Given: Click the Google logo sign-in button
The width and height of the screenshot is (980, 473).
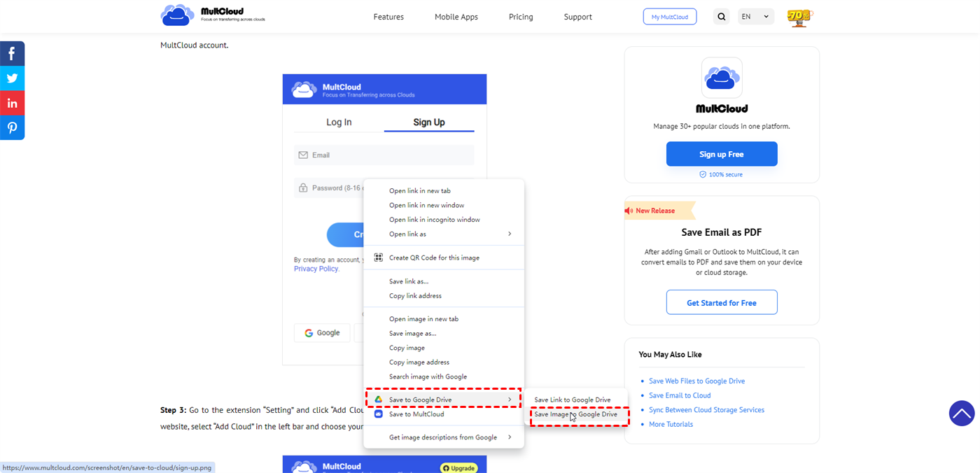Looking at the screenshot, I should point(322,333).
